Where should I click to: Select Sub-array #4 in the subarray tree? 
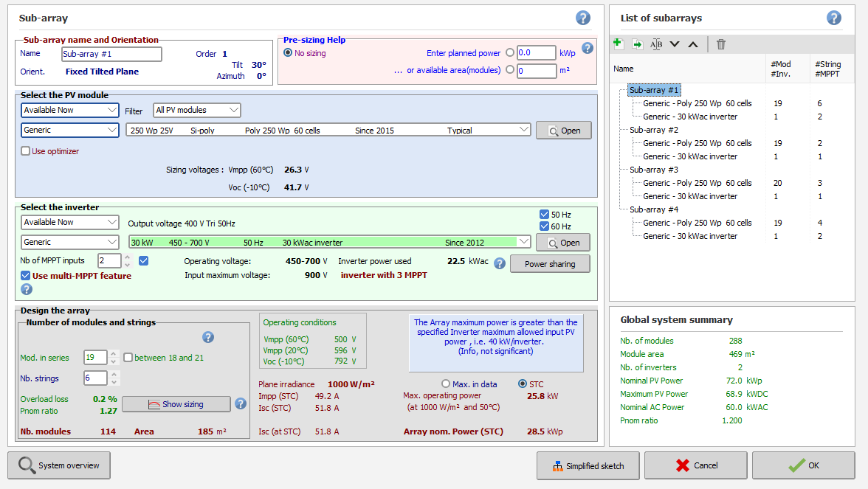click(x=654, y=209)
